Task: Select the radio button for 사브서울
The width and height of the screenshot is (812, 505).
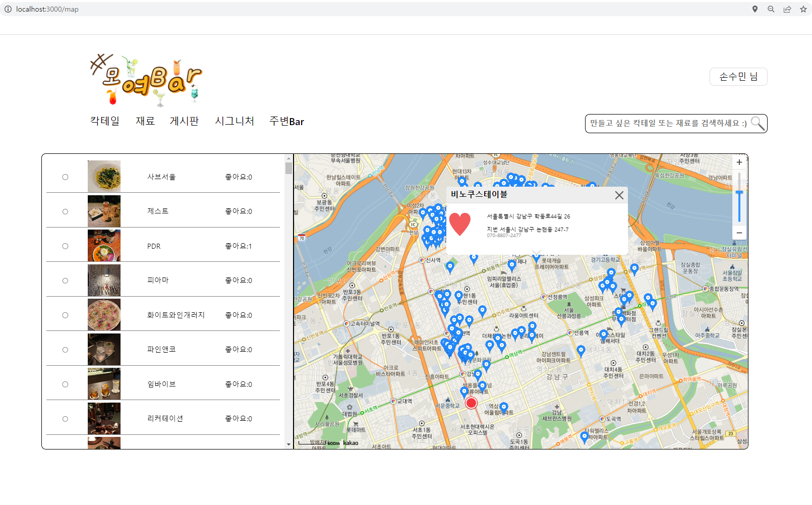Action: point(65,177)
